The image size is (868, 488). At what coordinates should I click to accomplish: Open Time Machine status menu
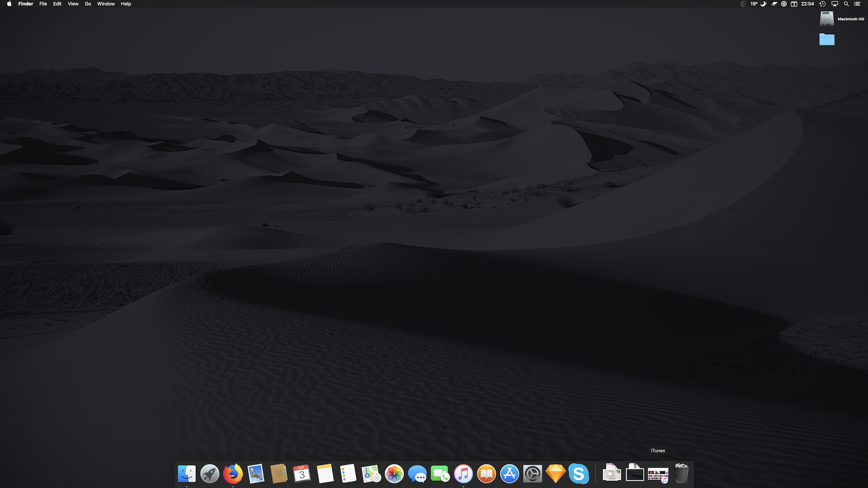822,4
